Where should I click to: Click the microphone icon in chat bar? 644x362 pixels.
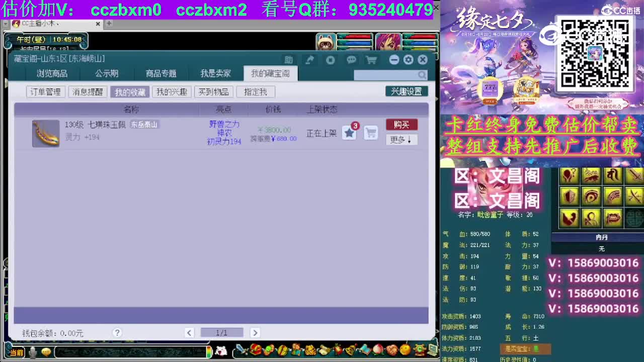(33, 352)
